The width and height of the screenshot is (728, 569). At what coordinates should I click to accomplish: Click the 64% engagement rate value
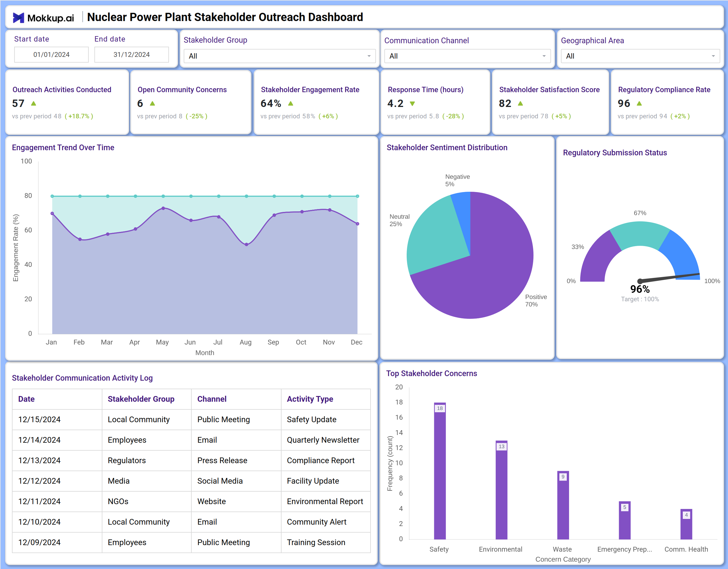pos(271,103)
